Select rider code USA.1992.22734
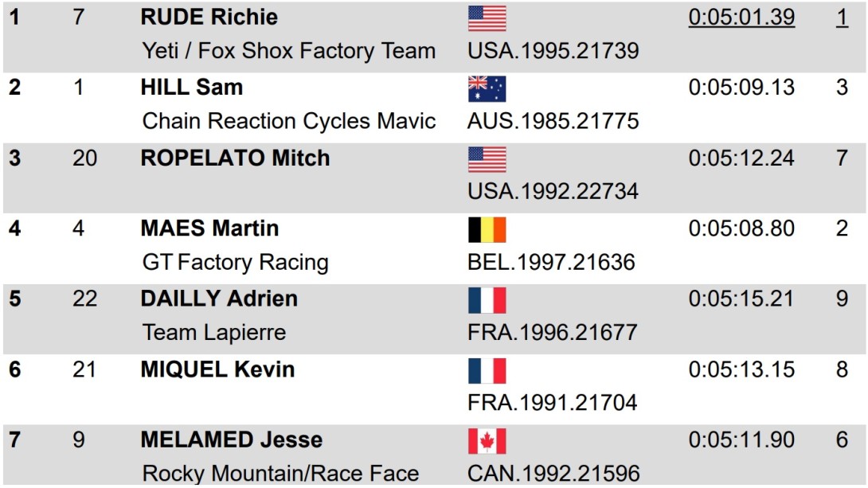 point(553,191)
